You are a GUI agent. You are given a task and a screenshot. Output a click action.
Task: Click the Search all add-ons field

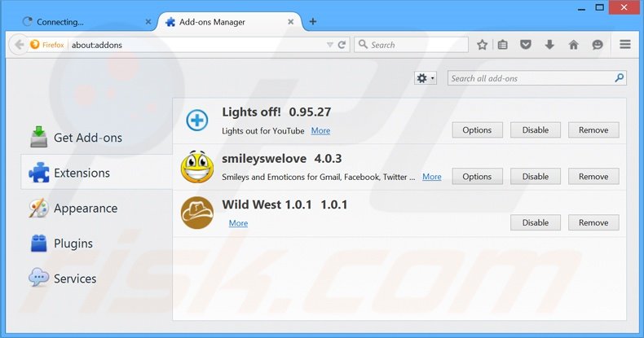[537, 78]
